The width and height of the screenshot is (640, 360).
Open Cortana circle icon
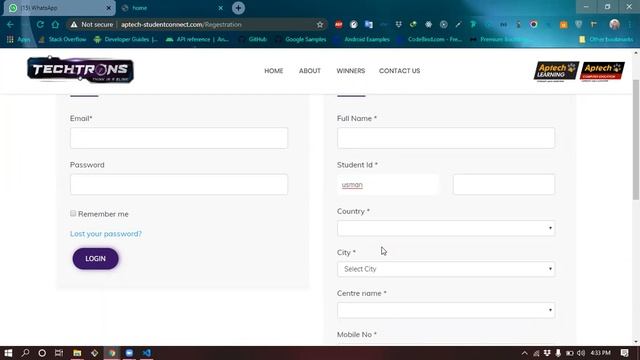tap(42, 353)
